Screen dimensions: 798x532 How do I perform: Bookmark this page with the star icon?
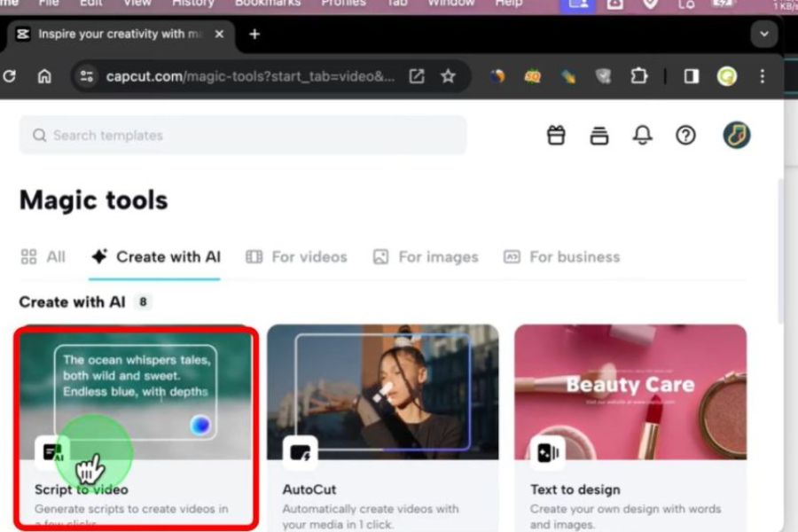[x=449, y=76]
